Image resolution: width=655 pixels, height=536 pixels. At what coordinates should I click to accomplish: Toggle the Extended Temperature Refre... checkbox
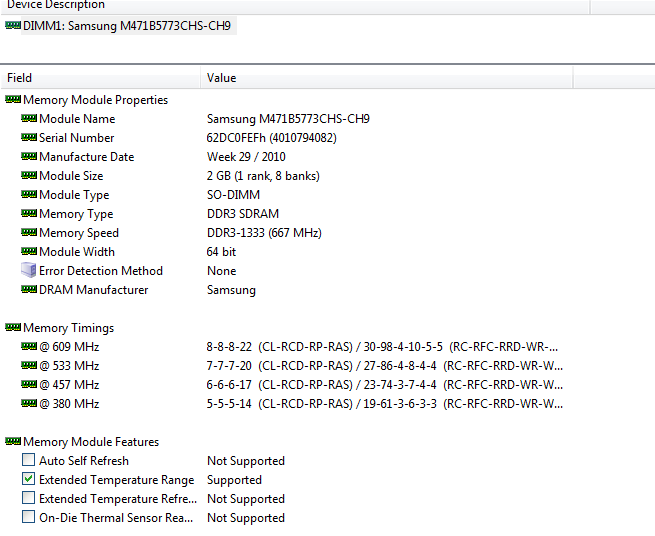coord(28,498)
